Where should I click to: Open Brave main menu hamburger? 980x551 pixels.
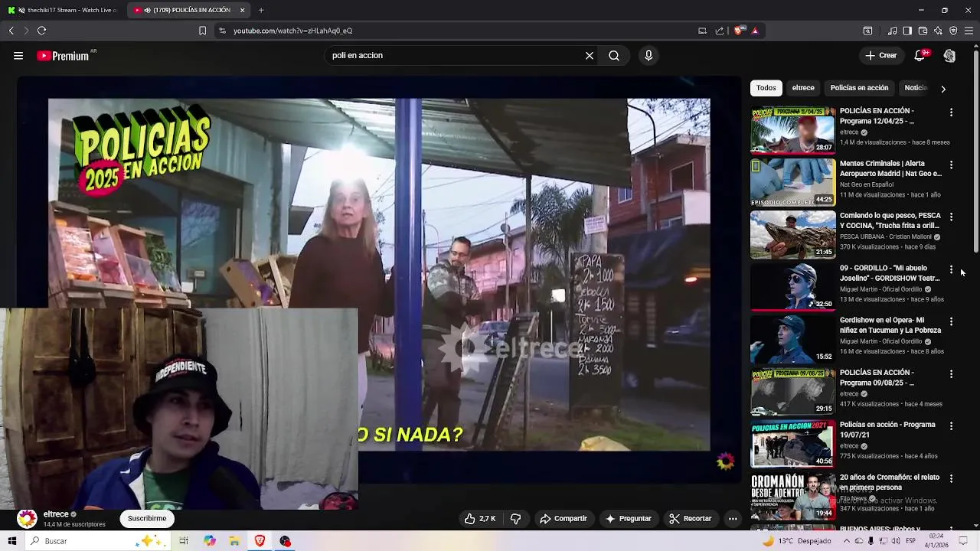969,31
